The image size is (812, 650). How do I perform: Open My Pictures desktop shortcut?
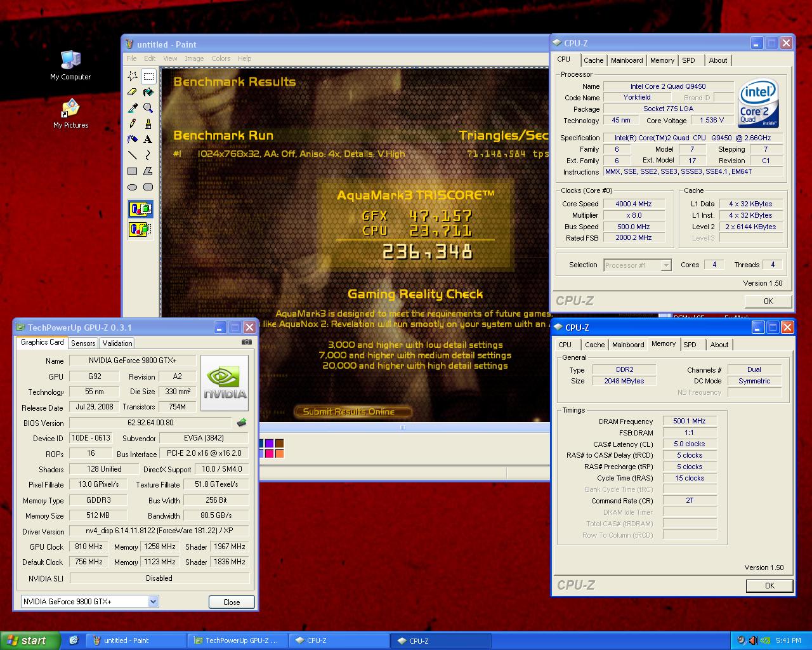tap(70, 114)
